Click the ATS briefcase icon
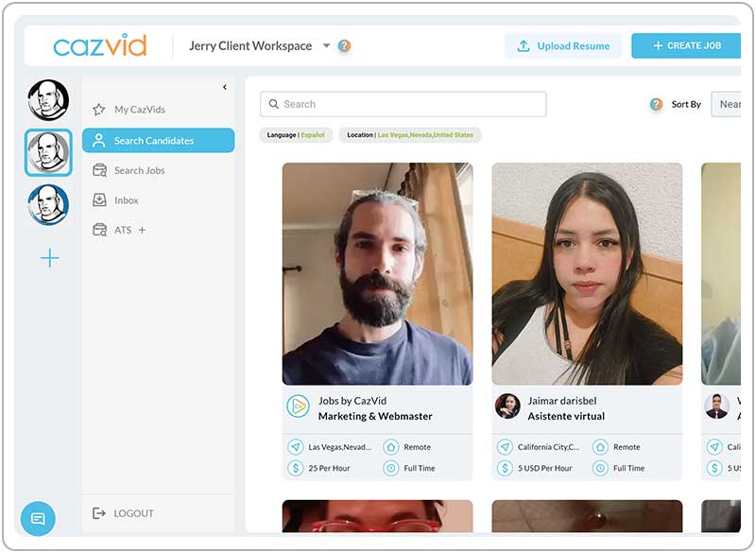The width and height of the screenshot is (756, 552). tap(99, 230)
